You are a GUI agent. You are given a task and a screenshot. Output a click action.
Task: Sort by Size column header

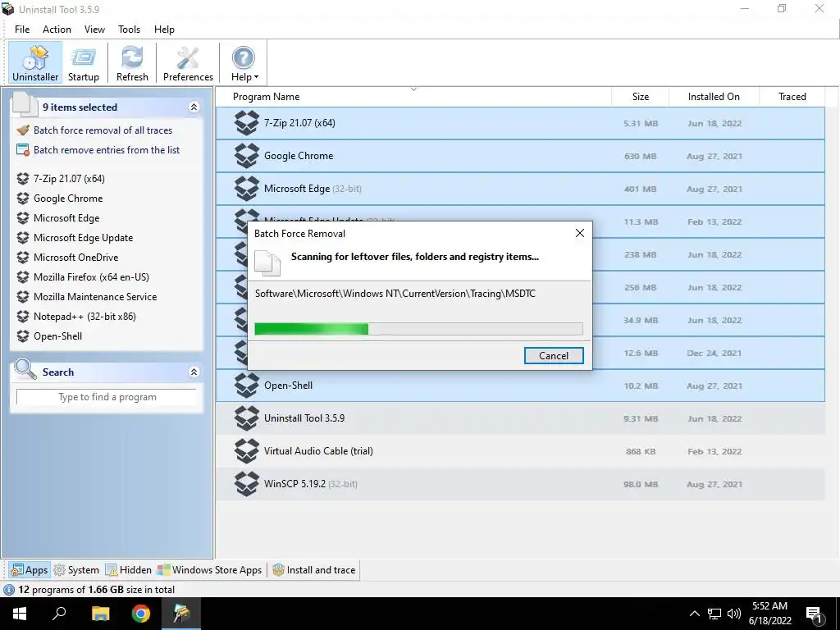pos(640,97)
